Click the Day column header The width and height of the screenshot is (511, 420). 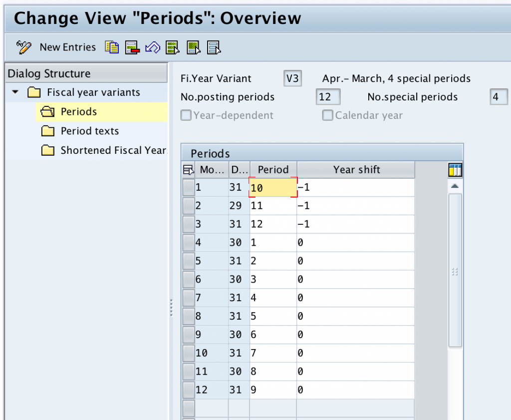coord(240,170)
